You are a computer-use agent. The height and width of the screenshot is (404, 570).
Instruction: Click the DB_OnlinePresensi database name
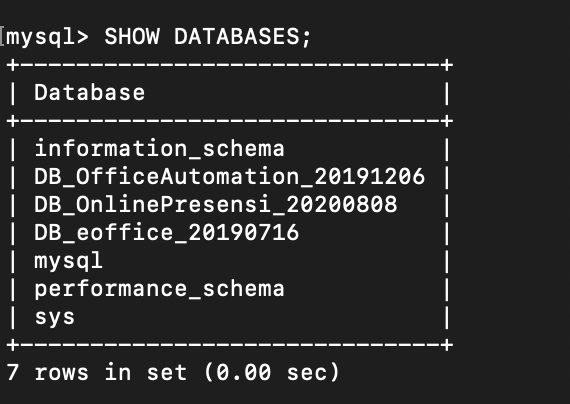[x=153, y=204]
